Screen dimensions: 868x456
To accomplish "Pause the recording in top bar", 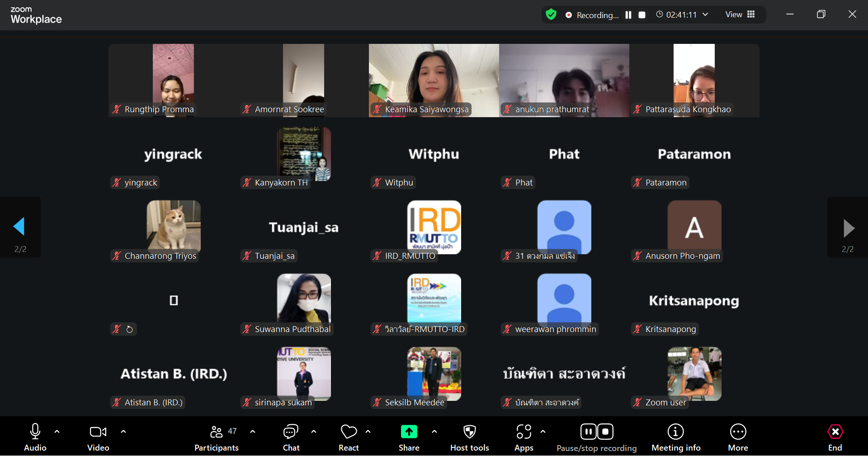I will click(628, 15).
